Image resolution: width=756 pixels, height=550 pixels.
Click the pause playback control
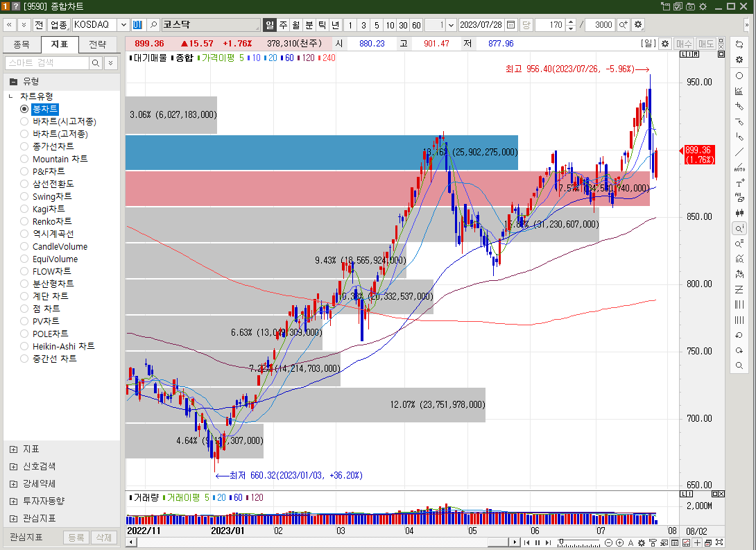click(x=538, y=543)
